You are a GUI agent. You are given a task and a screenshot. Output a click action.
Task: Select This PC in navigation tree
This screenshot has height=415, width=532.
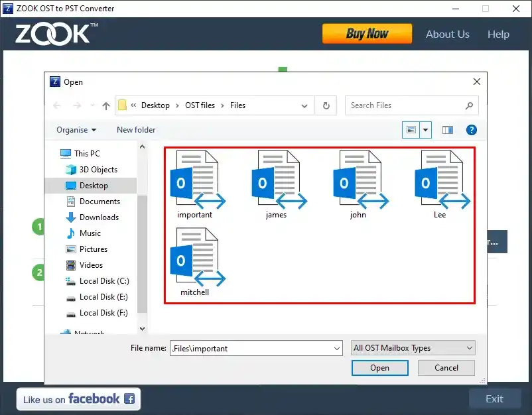(87, 154)
